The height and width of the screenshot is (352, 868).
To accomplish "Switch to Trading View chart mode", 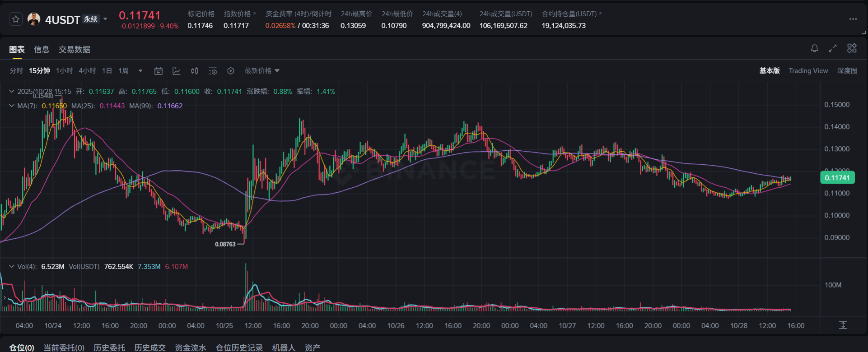I will (808, 71).
